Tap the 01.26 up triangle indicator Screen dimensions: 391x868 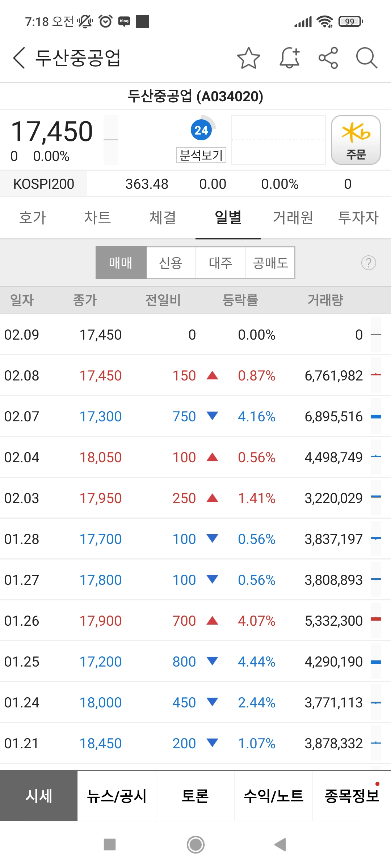pos(212,621)
